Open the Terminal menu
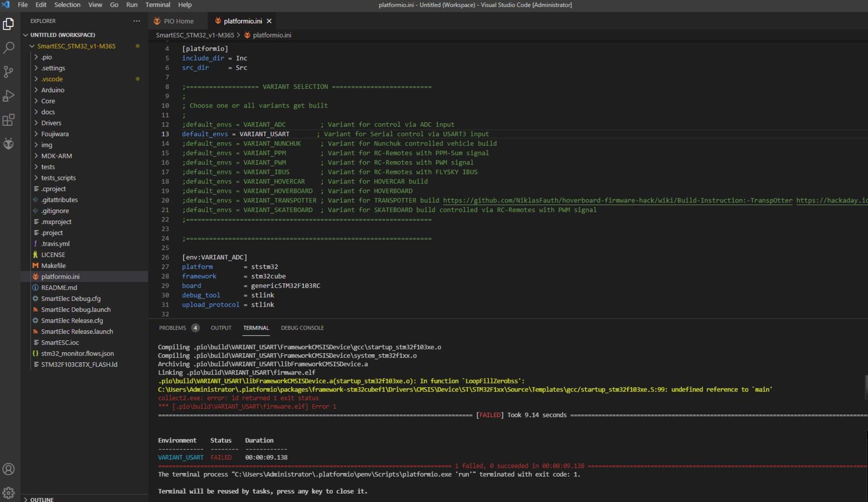868x502 pixels. 158,5
